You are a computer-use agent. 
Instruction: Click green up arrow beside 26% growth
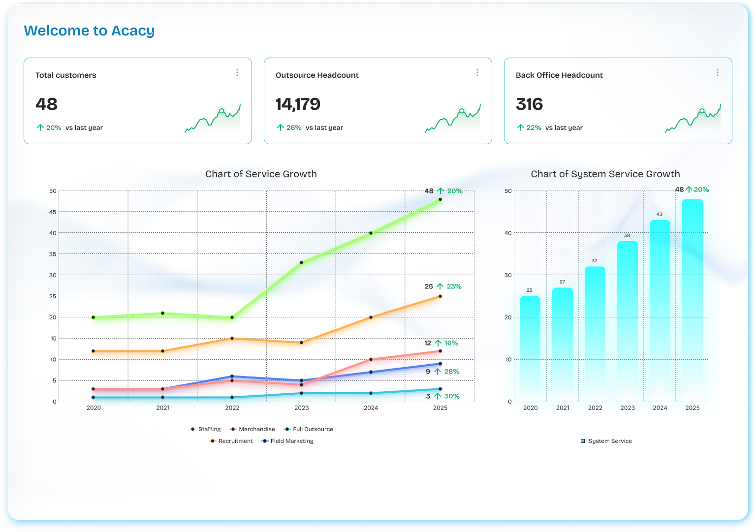click(x=281, y=127)
